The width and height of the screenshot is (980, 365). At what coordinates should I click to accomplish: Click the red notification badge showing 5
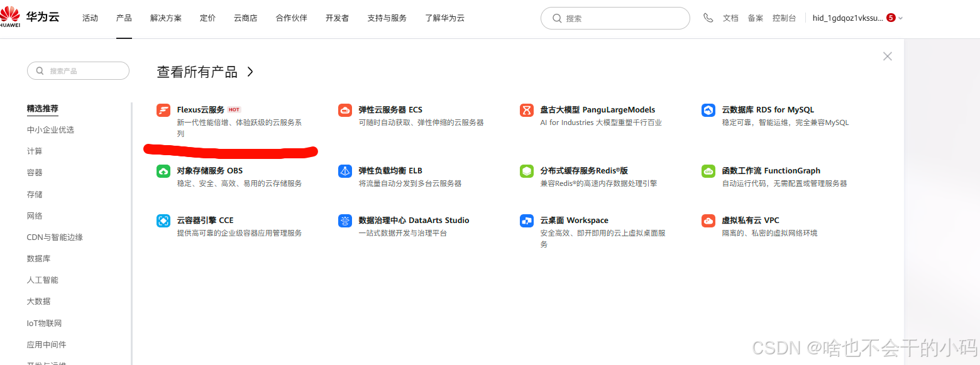891,18
